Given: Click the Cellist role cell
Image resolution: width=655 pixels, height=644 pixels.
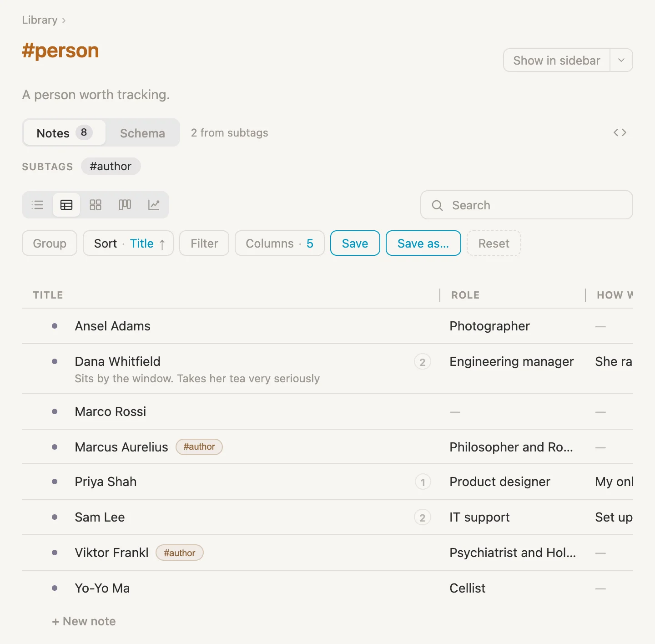Looking at the screenshot, I should tap(468, 588).
